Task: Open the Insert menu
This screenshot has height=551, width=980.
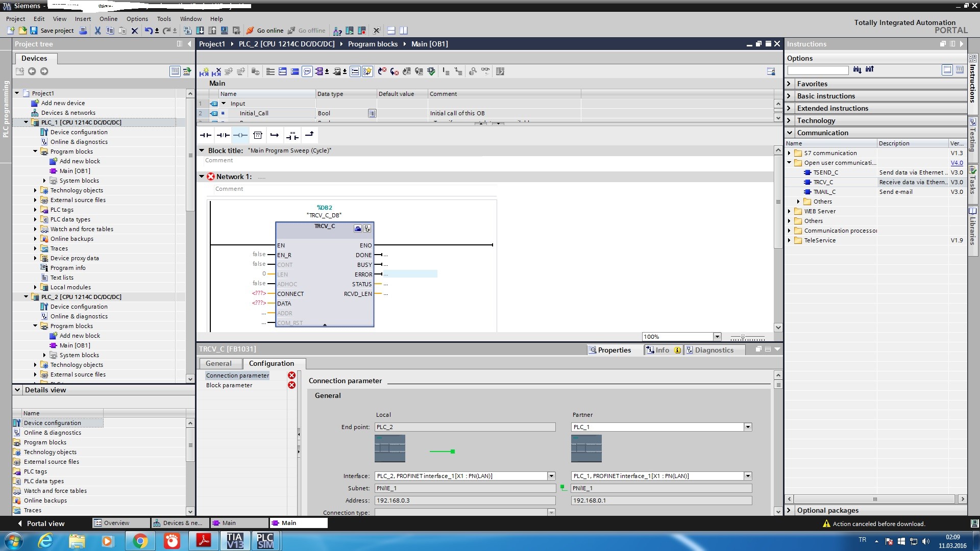Action: click(83, 19)
